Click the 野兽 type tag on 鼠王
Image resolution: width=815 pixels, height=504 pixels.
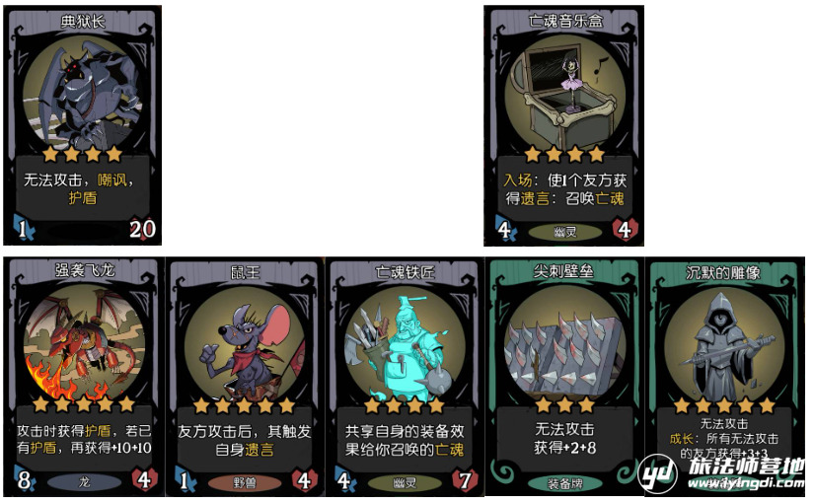click(245, 482)
